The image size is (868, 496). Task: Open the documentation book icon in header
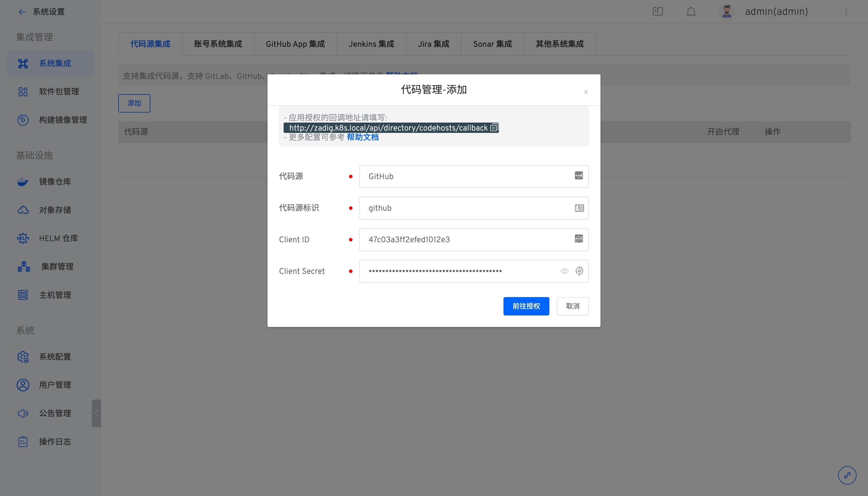(658, 11)
